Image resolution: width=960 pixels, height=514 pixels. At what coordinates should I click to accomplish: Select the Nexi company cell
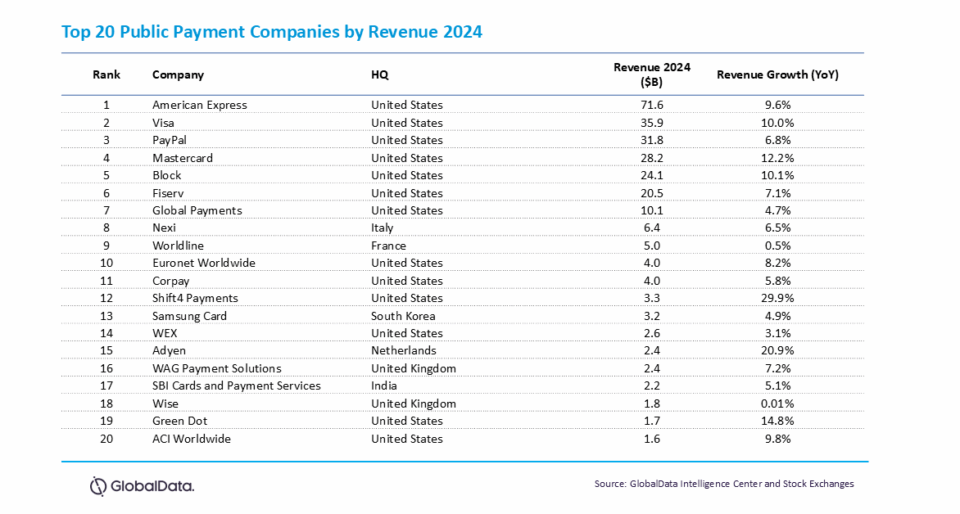tap(164, 228)
